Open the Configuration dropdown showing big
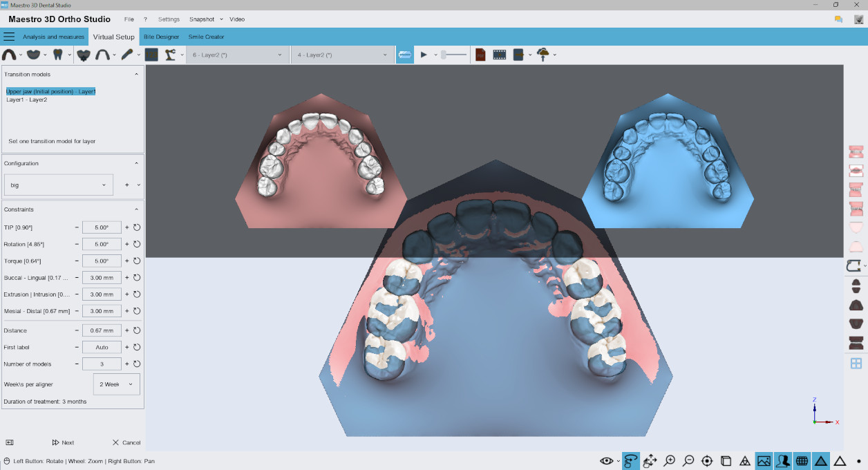Screen dimensions: 868x470 tap(59, 185)
